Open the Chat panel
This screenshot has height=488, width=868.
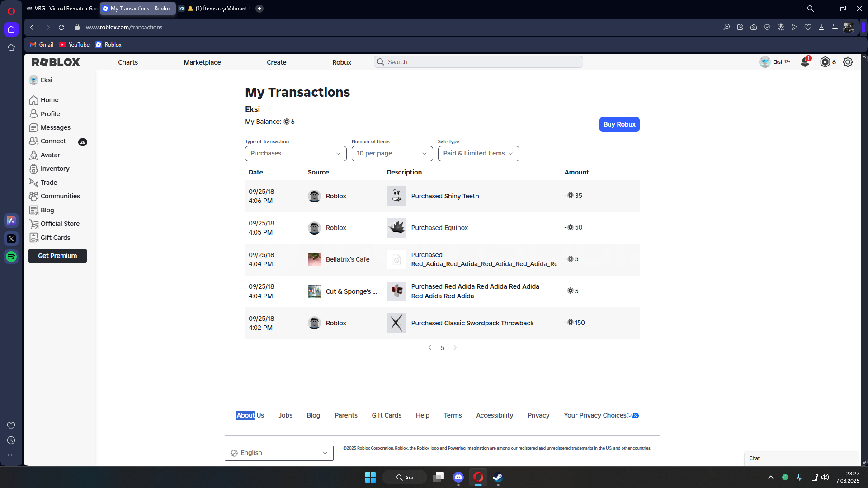[801, 458]
